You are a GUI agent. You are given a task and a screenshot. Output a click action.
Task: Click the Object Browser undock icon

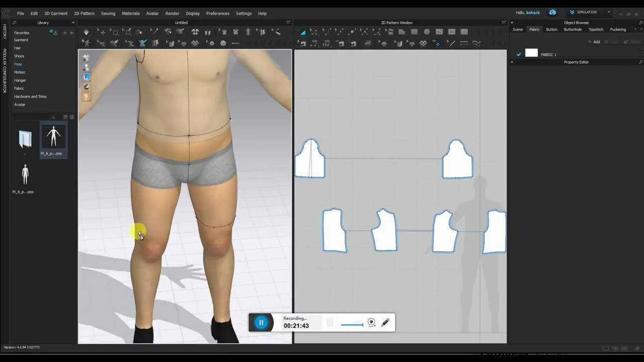[641, 23]
